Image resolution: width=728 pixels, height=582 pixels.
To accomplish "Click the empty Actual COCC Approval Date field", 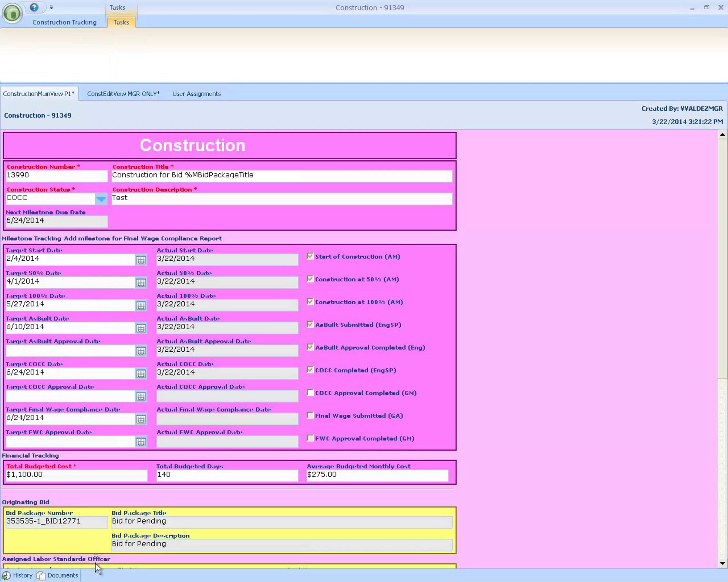I will (227, 396).
